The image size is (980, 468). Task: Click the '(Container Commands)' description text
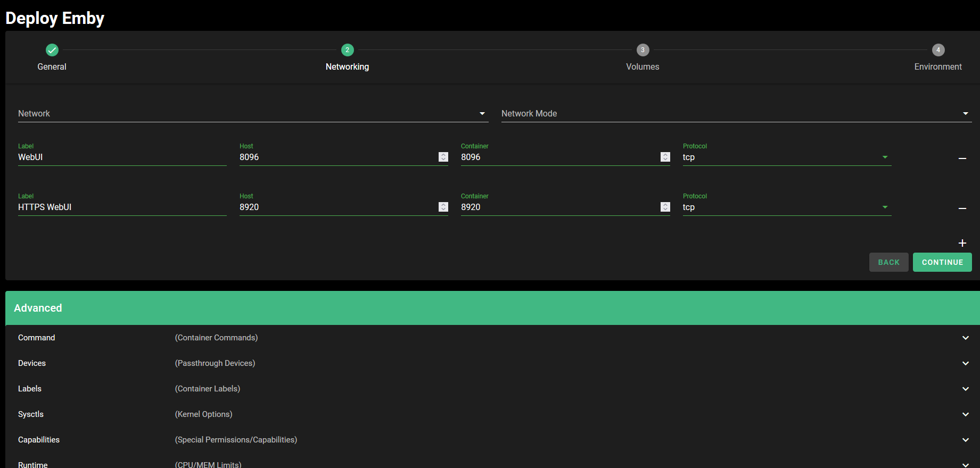(216, 338)
